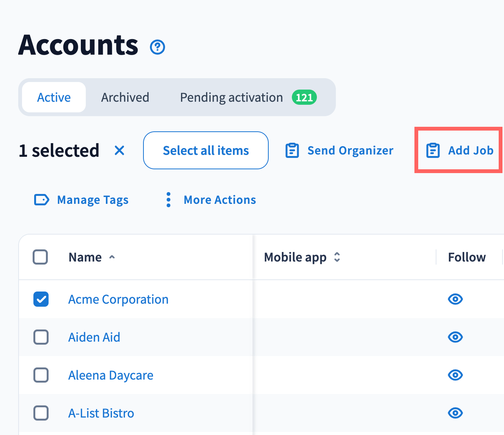
Task: Click the Add Job clipboard icon
Action: (433, 151)
